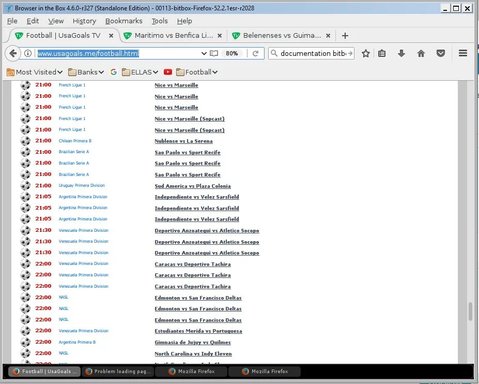Open the Bookmarks menu
Viewport: 479px width, 384px height.
(124, 21)
